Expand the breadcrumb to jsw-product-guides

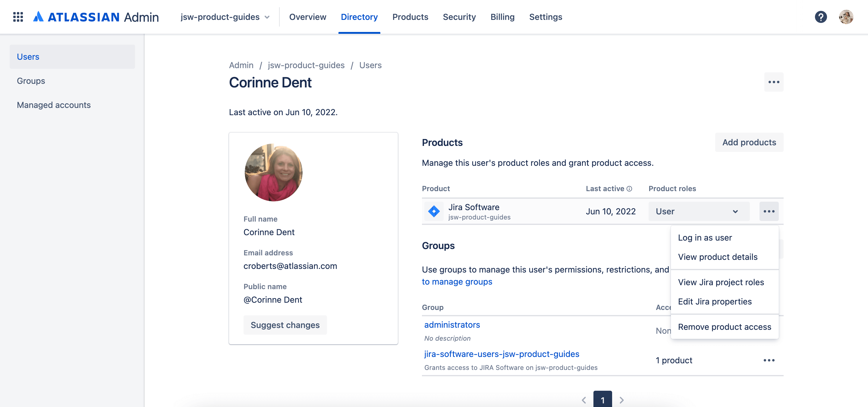(x=306, y=65)
